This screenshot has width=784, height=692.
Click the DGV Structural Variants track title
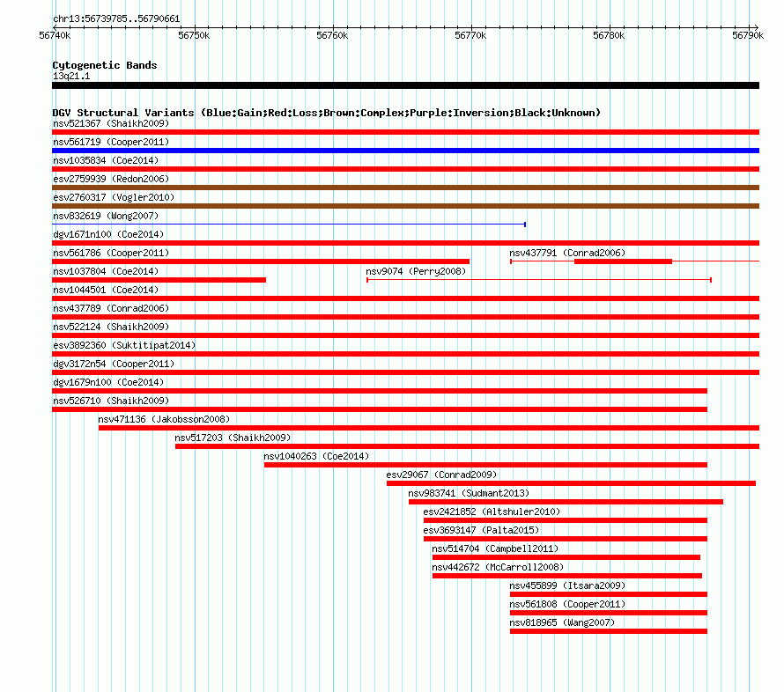tap(327, 113)
